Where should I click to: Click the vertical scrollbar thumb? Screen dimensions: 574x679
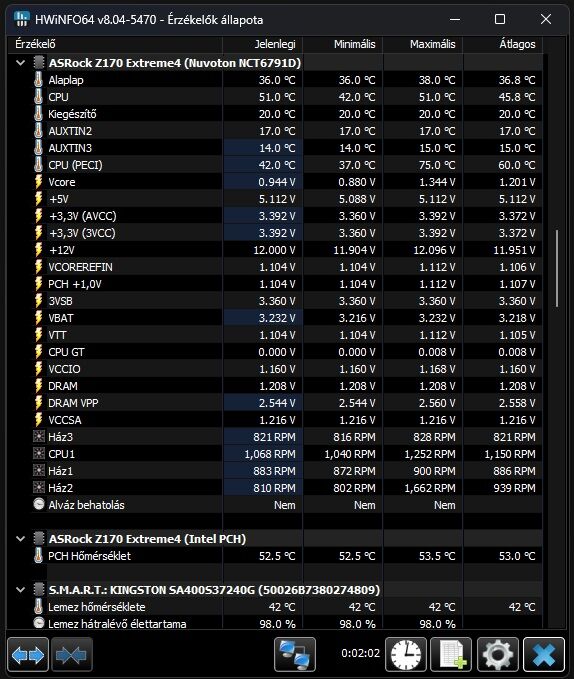coord(557,268)
